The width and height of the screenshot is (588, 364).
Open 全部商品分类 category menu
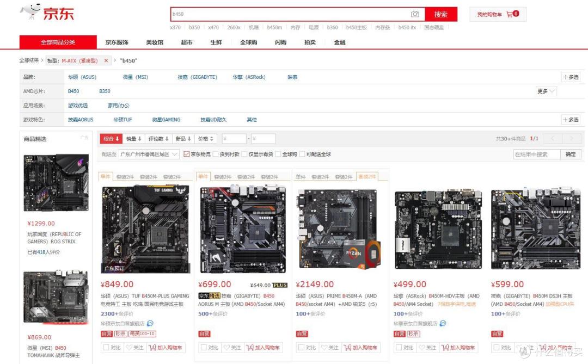tap(58, 42)
